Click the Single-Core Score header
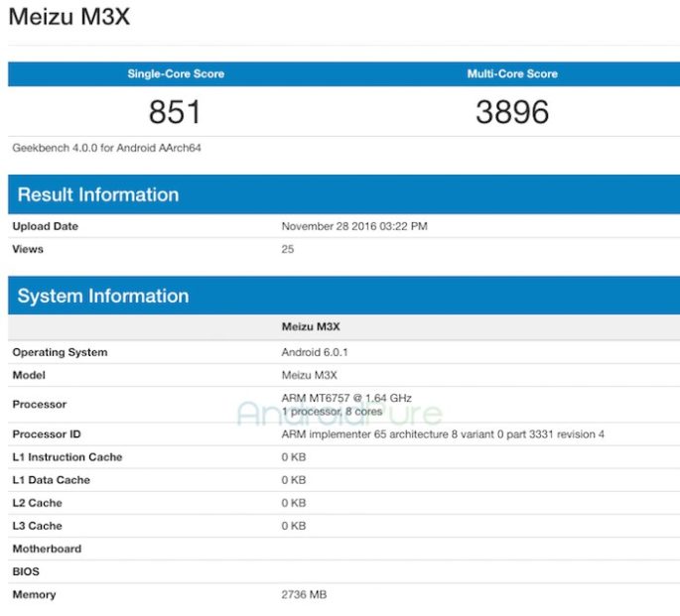The width and height of the screenshot is (680, 616). point(175,74)
